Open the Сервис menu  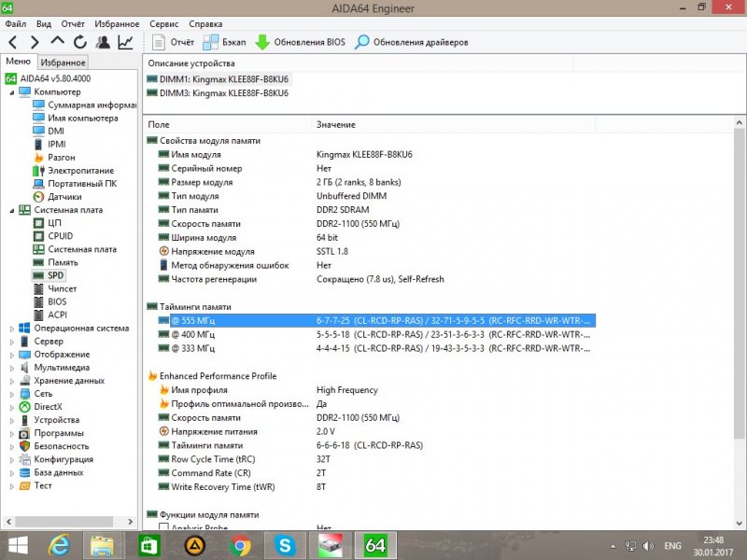click(x=164, y=23)
